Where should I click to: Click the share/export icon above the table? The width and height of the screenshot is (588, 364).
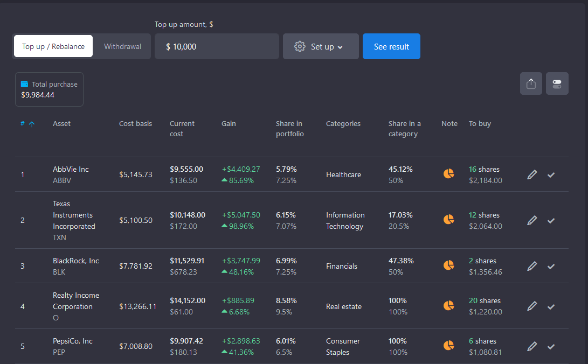click(x=531, y=83)
